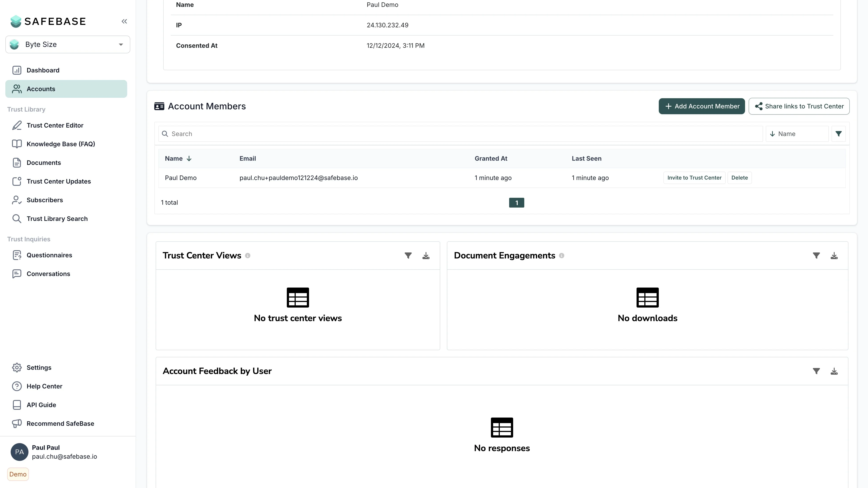This screenshot has height=488, width=868.
Task: Click Trust Center Views info icon
Action: [x=248, y=256]
